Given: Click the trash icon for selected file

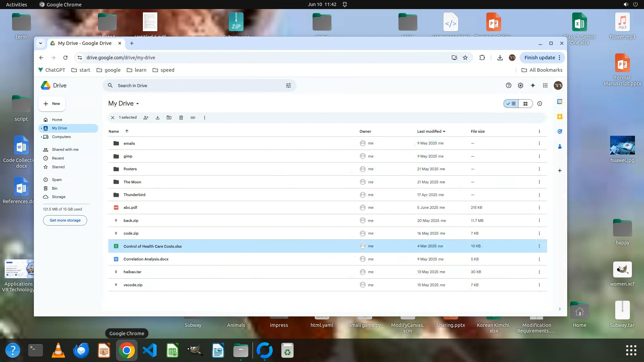Looking at the screenshot, I should pyautogui.click(x=181, y=118).
